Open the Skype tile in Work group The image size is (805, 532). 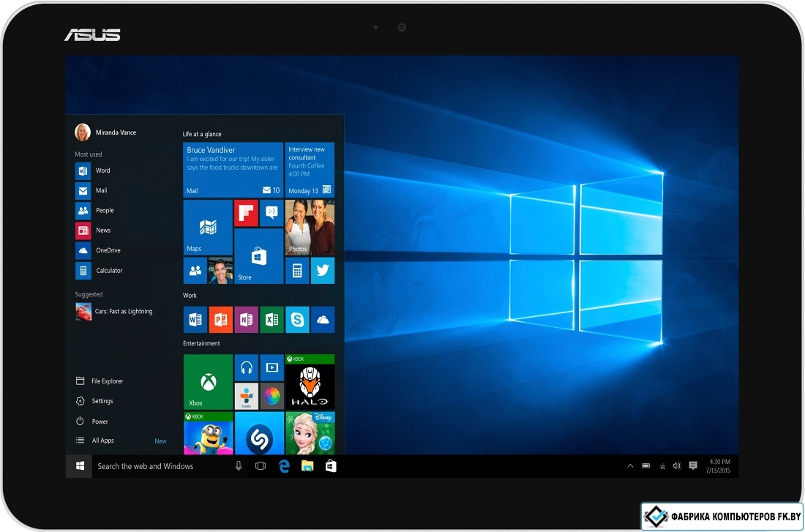(297, 320)
